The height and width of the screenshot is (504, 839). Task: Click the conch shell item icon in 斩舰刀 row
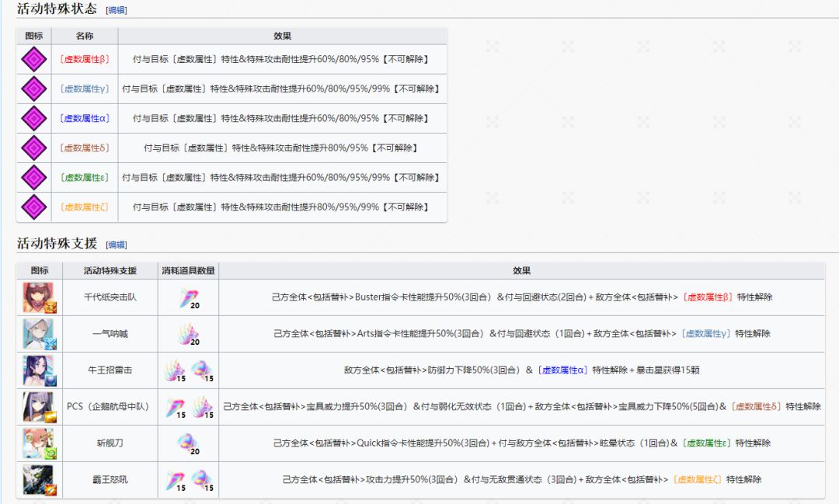coord(188,444)
